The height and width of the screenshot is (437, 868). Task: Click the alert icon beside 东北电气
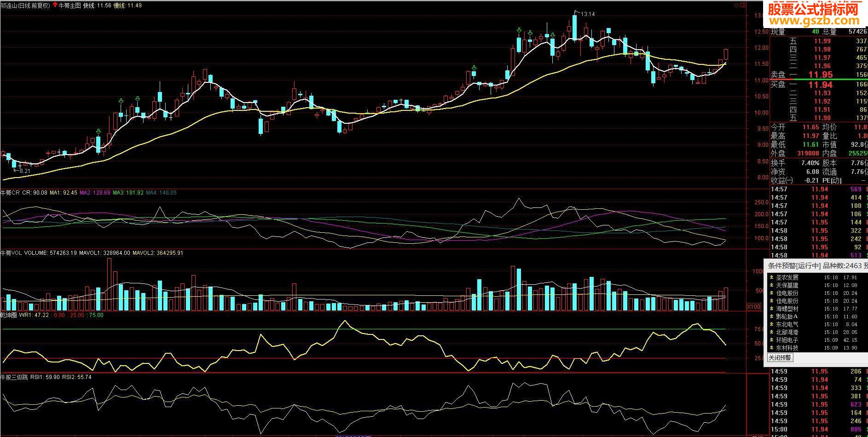[x=772, y=324]
